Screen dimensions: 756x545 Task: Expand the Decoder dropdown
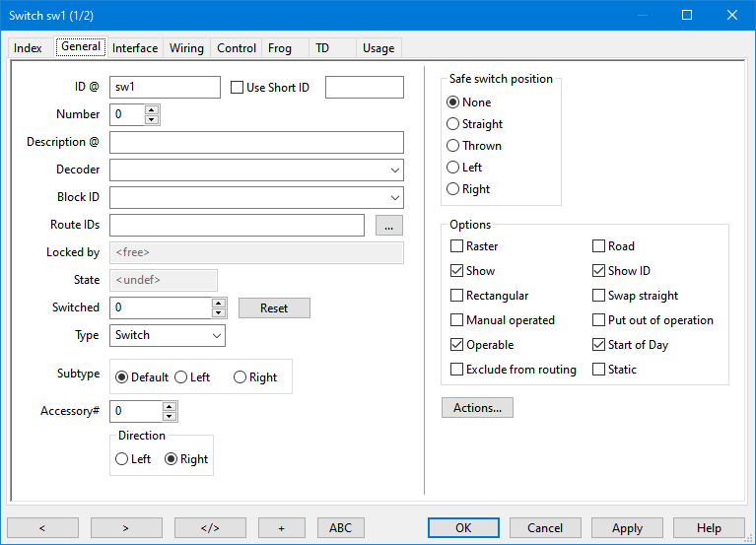[x=394, y=170]
